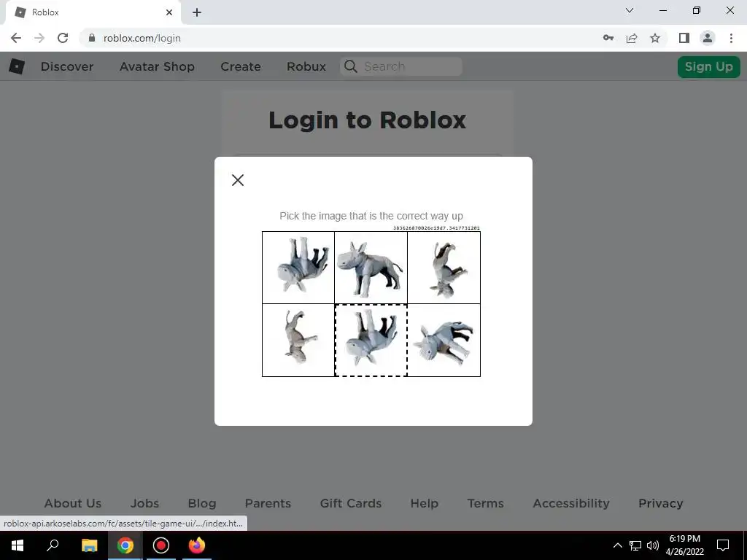
Task: Open the Avatar Shop page
Action: click(x=158, y=66)
